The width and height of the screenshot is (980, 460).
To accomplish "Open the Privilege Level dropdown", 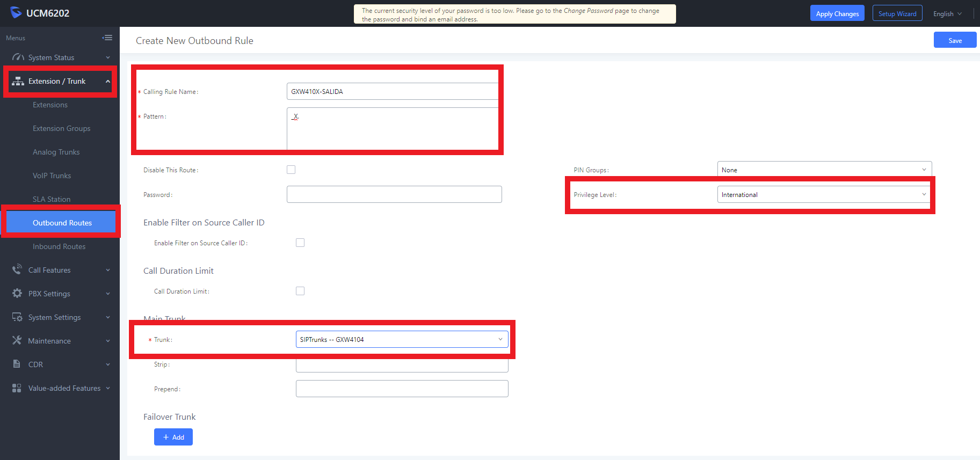I will pyautogui.click(x=824, y=194).
